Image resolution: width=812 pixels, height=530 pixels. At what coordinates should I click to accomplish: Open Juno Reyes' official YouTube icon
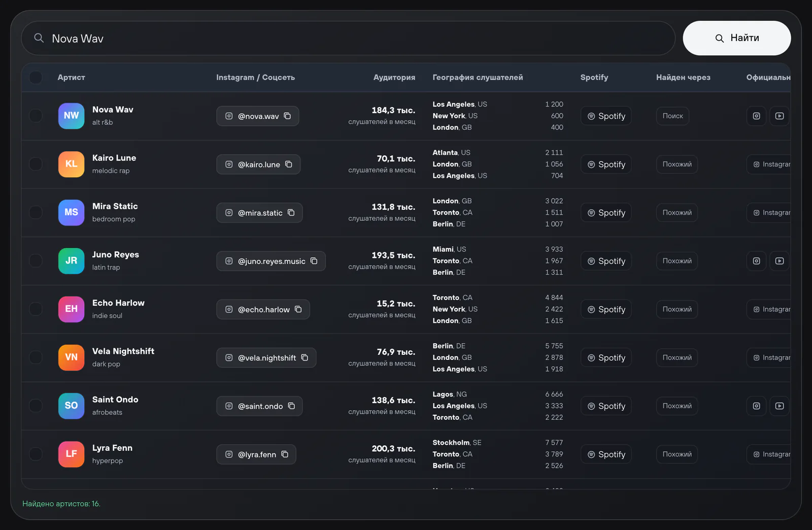click(780, 261)
